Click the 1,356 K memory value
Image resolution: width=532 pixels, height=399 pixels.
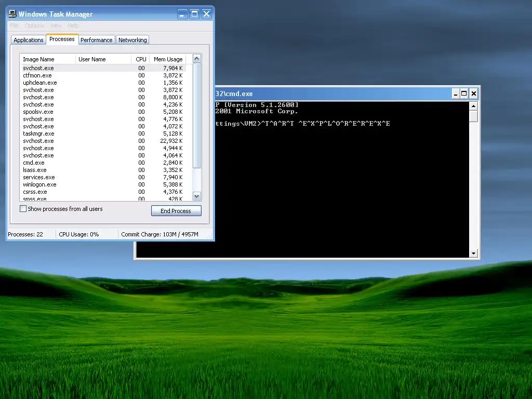coord(172,83)
